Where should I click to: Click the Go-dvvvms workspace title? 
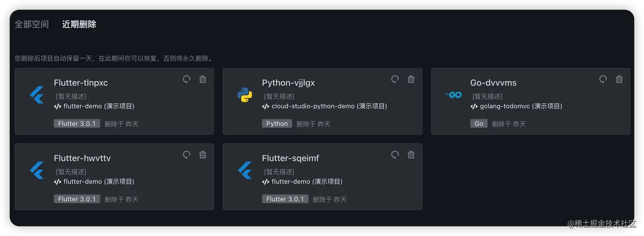493,83
